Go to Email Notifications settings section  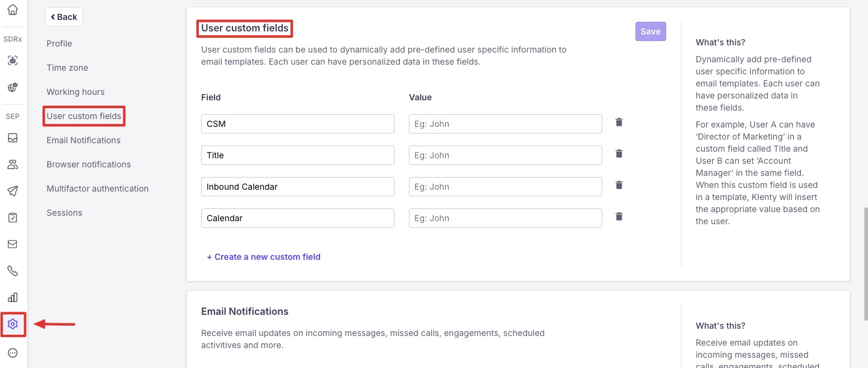coord(83,140)
